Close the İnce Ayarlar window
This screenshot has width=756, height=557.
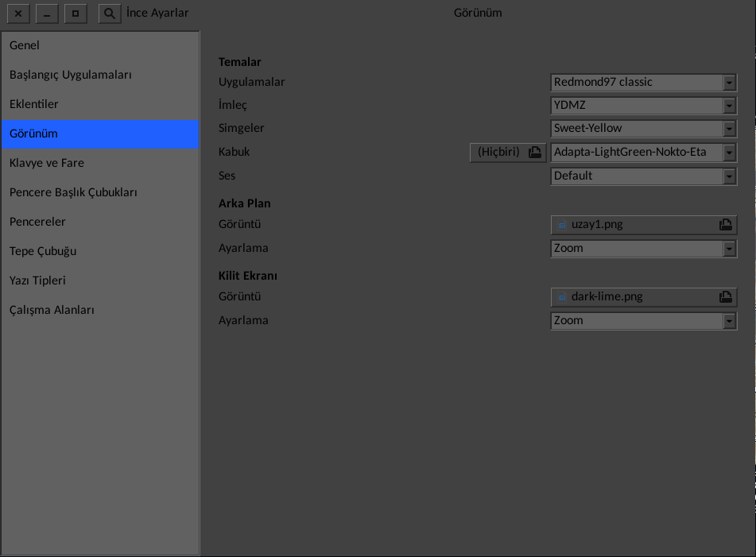tap(18, 14)
